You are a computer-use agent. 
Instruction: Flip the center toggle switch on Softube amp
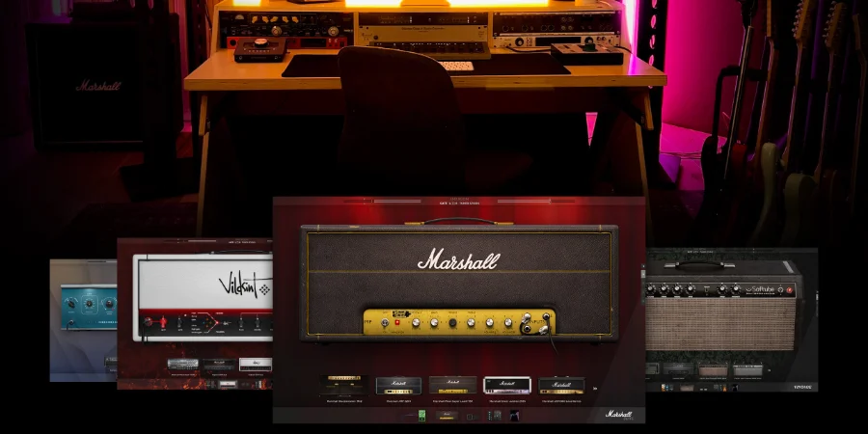[x=707, y=289]
